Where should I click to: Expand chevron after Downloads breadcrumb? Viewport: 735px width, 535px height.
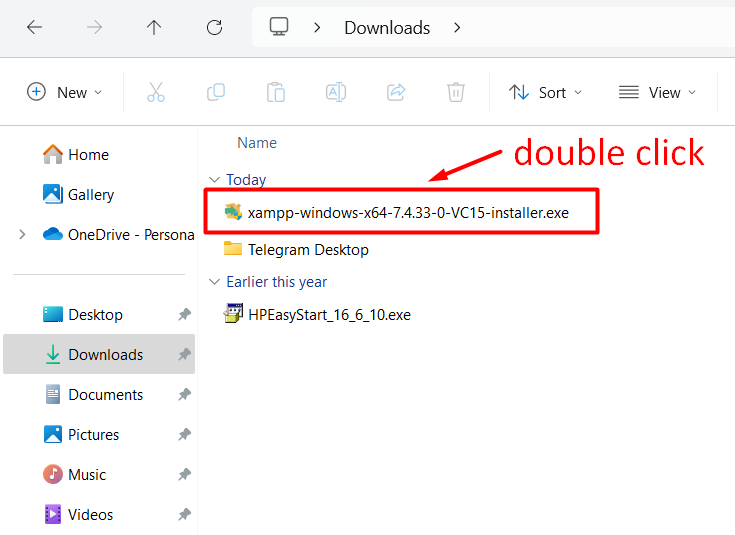(x=458, y=28)
